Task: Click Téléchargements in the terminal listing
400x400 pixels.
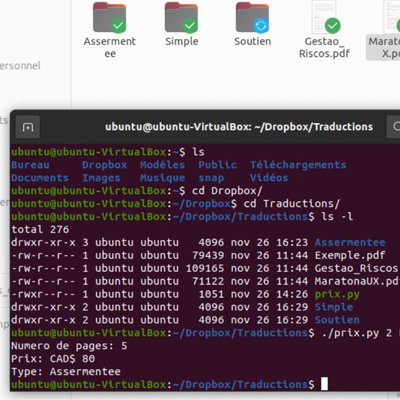Action: (298, 165)
